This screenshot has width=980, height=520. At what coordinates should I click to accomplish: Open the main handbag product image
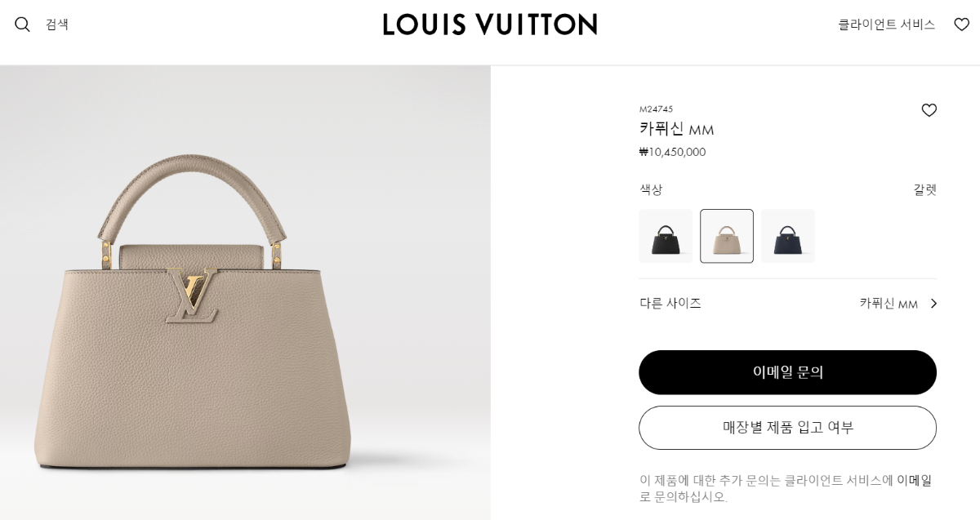[245, 292]
